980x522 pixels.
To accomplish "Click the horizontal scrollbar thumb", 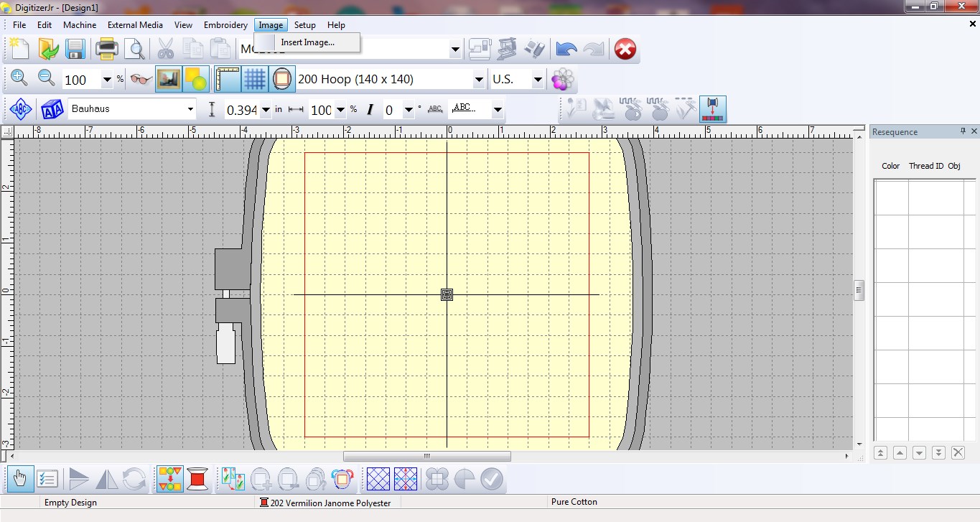I will (x=427, y=456).
